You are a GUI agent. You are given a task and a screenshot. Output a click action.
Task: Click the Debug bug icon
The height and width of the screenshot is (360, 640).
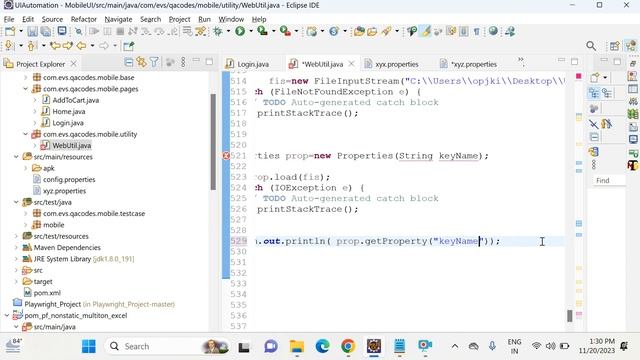(218, 31)
